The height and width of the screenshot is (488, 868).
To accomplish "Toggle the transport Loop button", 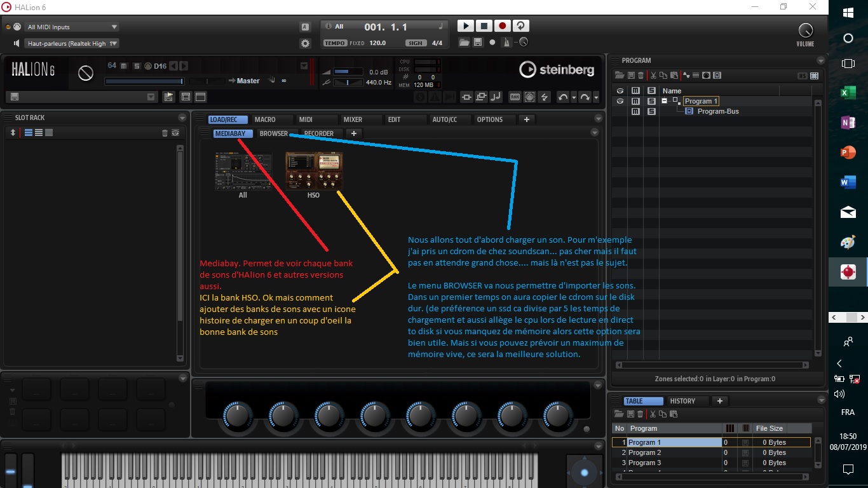I will [521, 26].
